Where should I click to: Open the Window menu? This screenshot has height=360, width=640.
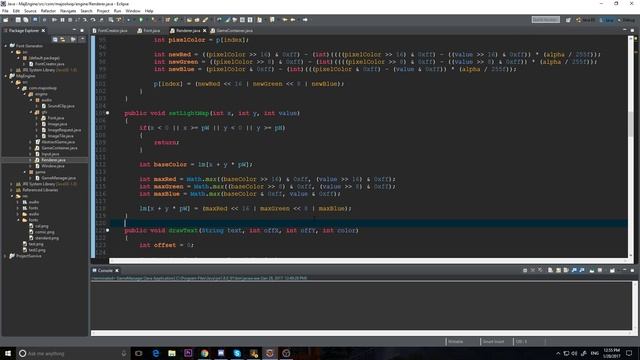coord(133,11)
